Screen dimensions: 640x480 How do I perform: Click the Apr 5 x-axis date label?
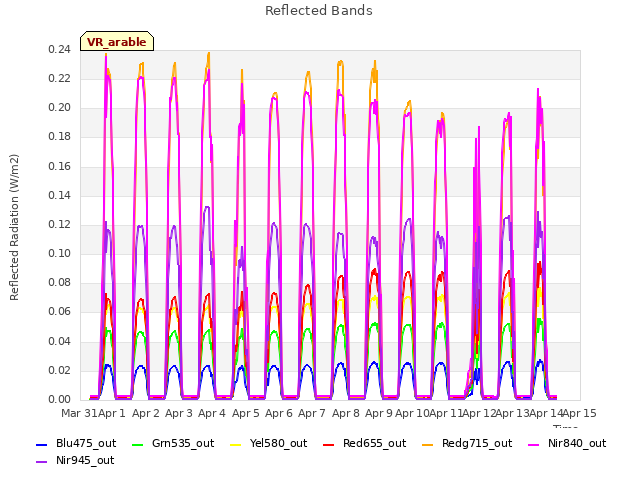[246, 413]
